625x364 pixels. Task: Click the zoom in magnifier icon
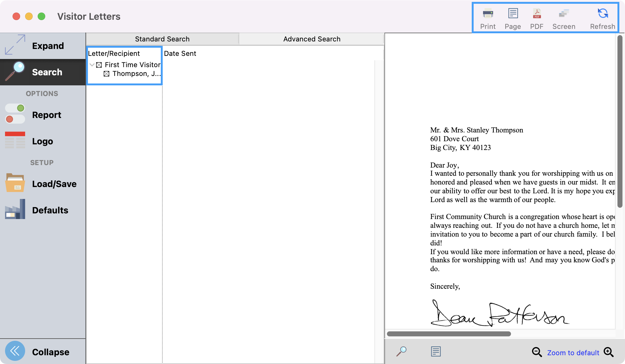click(x=608, y=352)
